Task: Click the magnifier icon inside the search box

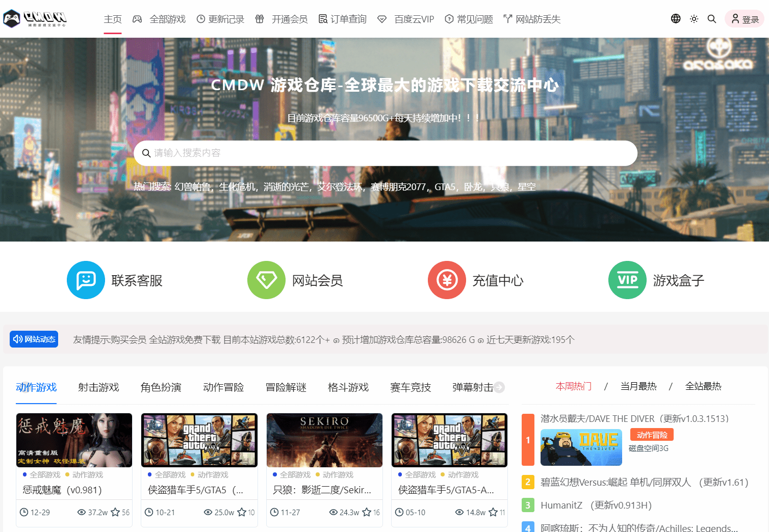Action: [146, 153]
